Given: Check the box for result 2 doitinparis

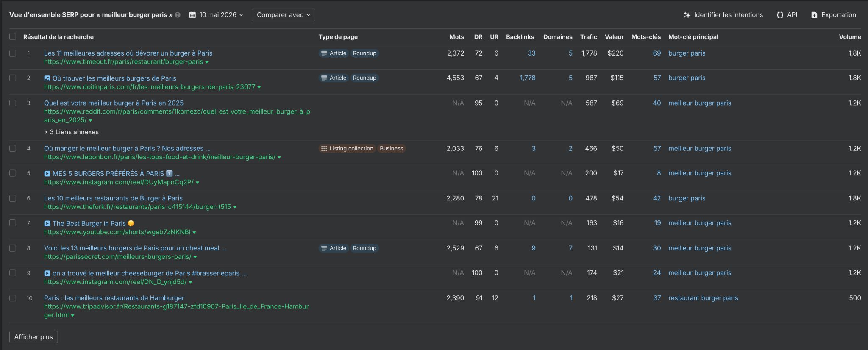Looking at the screenshot, I should pos(13,78).
